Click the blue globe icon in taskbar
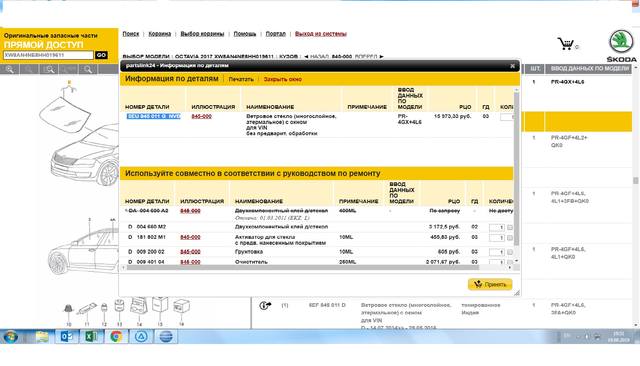This screenshot has height=366, width=640. pos(166,337)
